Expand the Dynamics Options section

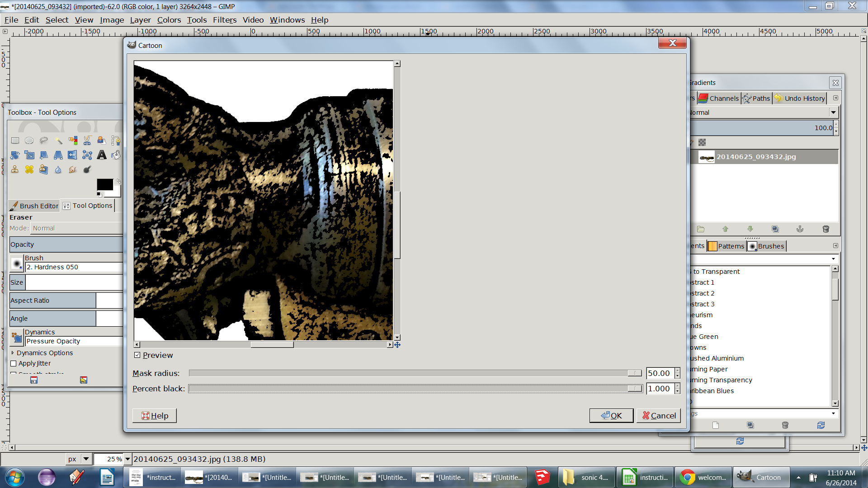coord(13,353)
